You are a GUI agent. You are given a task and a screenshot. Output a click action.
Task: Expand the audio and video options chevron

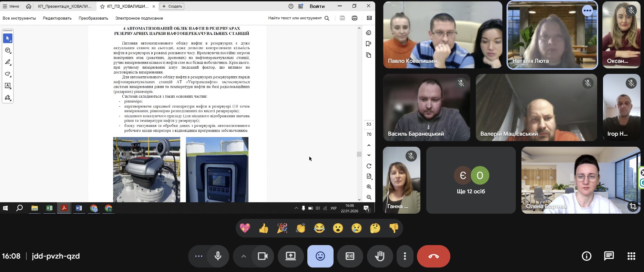[244, 256]
